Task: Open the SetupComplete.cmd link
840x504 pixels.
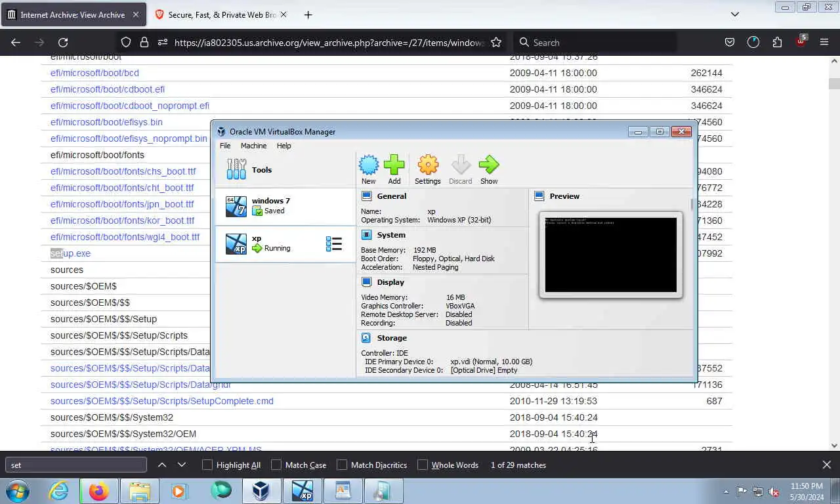Action: (x=162, y=401)
